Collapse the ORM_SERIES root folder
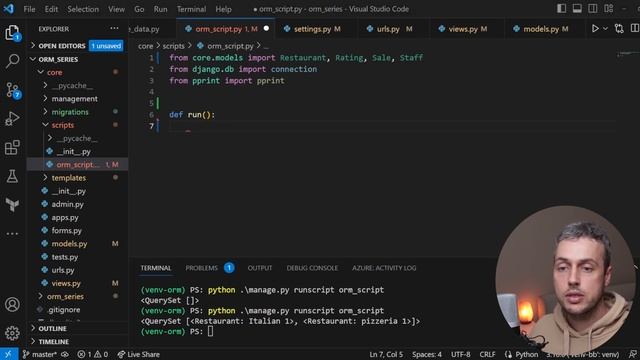The width and height of the screenshot is (640, 360). click(57, 59)
